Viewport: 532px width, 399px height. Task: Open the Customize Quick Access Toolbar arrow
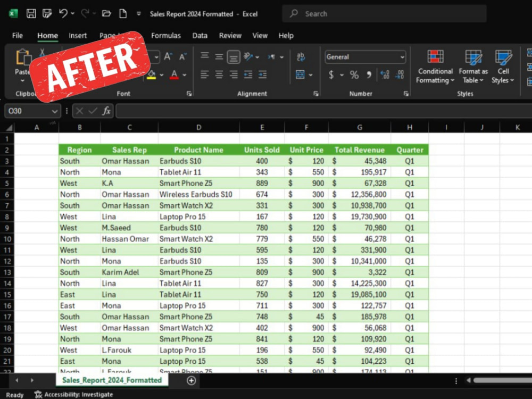point(138,14)
